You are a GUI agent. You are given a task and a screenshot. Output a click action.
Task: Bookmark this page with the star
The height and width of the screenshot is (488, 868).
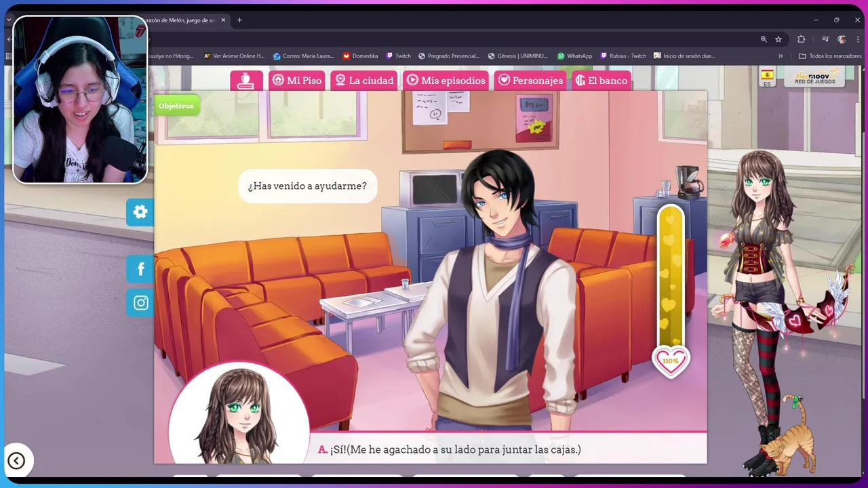778,39
